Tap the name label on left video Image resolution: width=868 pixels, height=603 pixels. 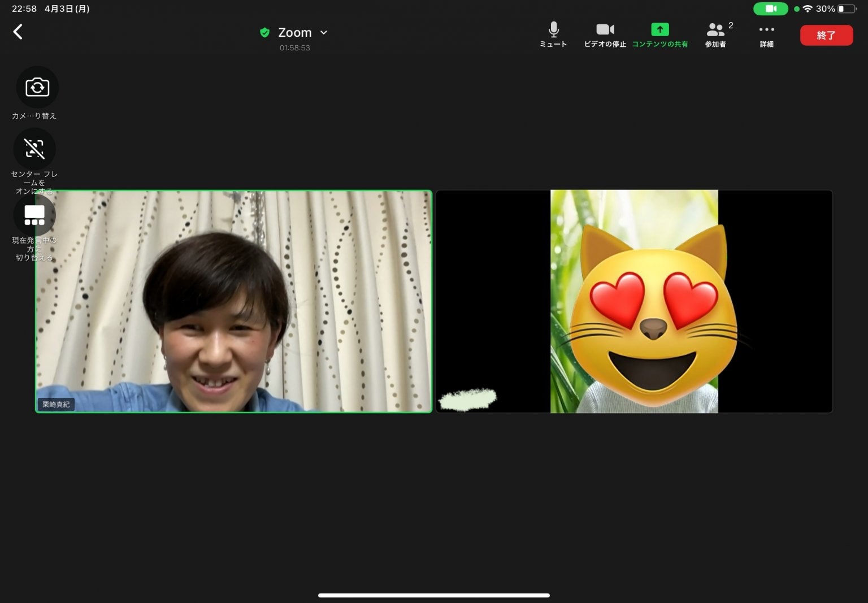[56, 404]
